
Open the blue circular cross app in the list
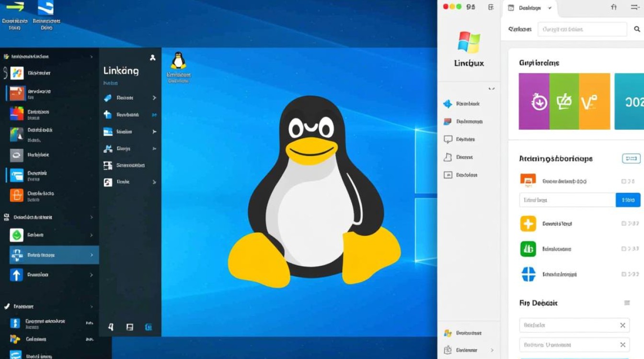(x=528, y=274)
